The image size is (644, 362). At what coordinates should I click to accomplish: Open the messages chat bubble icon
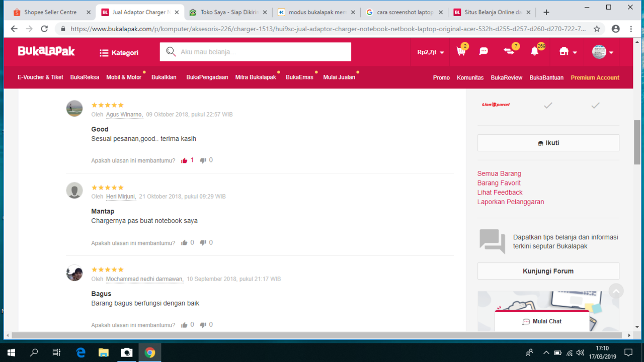[484, 51]
